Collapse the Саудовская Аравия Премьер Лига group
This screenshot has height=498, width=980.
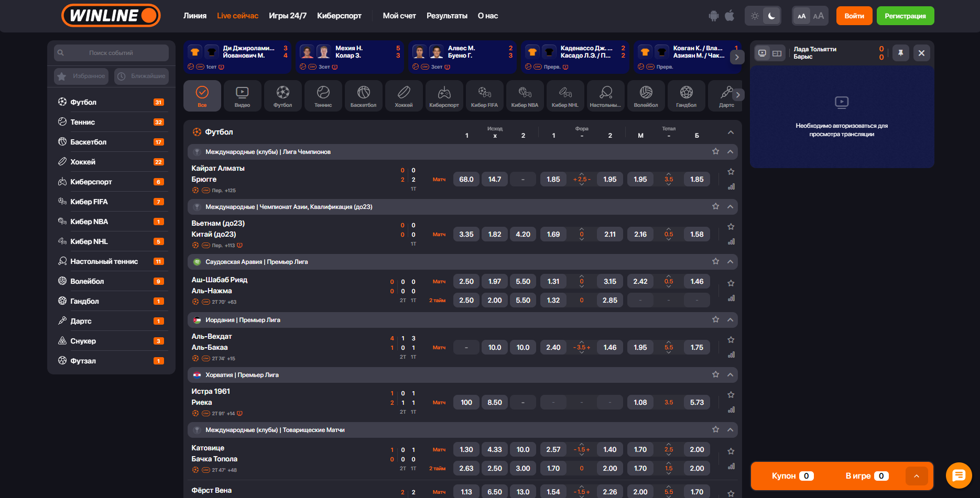pos(730,262)
